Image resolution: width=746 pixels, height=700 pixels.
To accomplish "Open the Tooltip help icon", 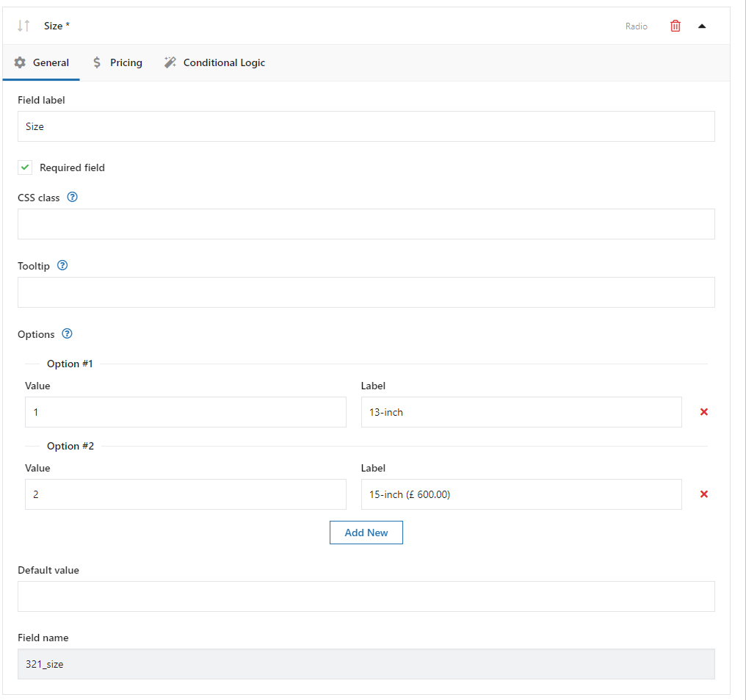I will pos(62,265).
